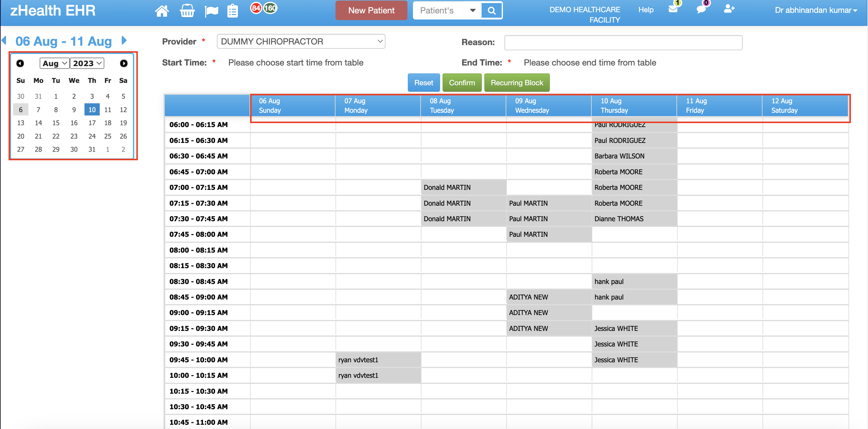Click the add-user icon in the navbar

click(x=729, y=9)
